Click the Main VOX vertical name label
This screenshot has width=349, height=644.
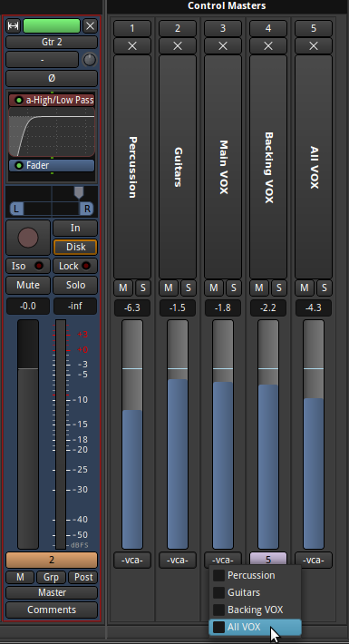point(223,167)
